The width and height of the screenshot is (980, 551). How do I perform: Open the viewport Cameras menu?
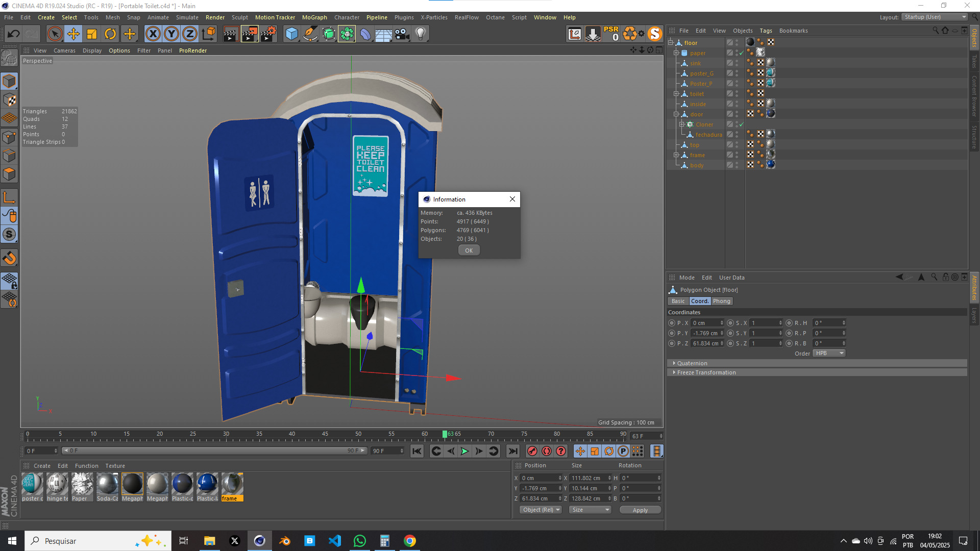click(64, 51)
